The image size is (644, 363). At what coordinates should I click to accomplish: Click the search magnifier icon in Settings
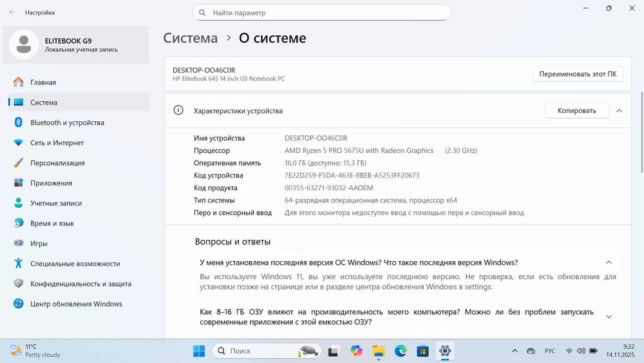pos(202,13)
